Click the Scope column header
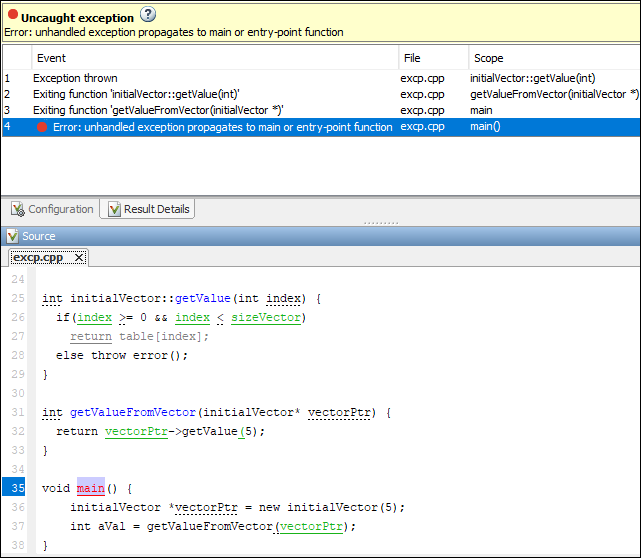This screenshot has width=641, height=558. pos(488,58)
